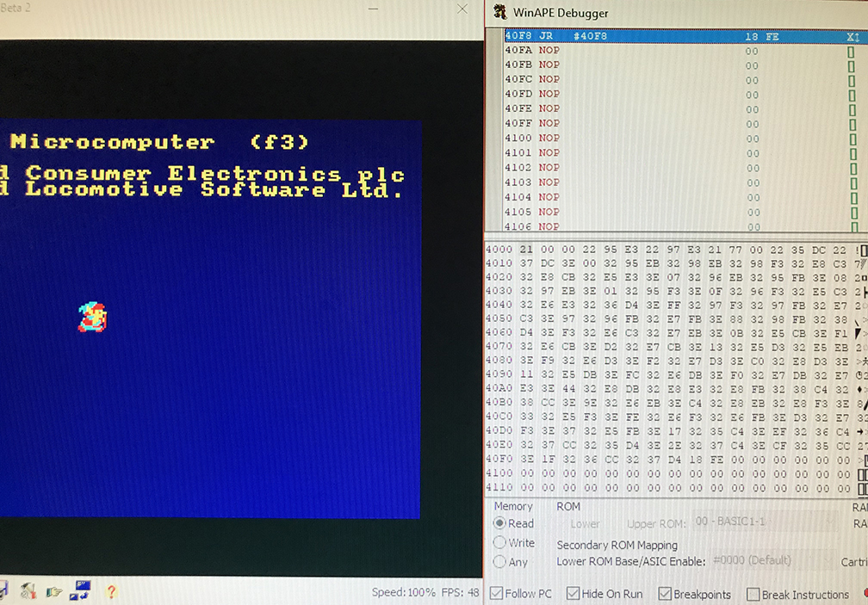Enable the Break Instructions checkbox
Screen dimensions: 868x605
(753, 595)
